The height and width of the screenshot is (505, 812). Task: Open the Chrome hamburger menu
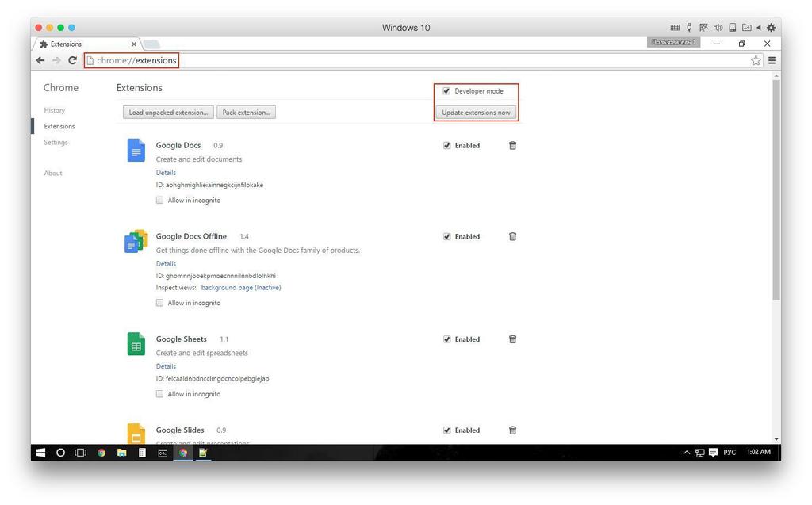point(772,60)
